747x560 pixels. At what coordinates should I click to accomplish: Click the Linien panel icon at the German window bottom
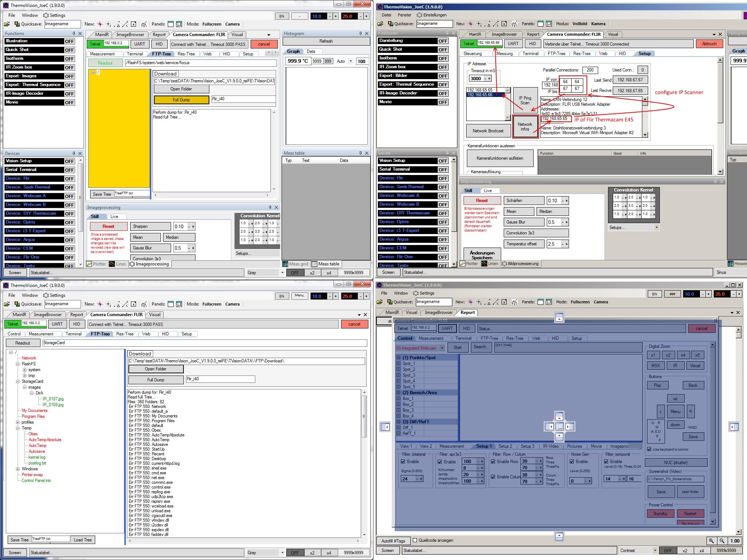[484, 264]
